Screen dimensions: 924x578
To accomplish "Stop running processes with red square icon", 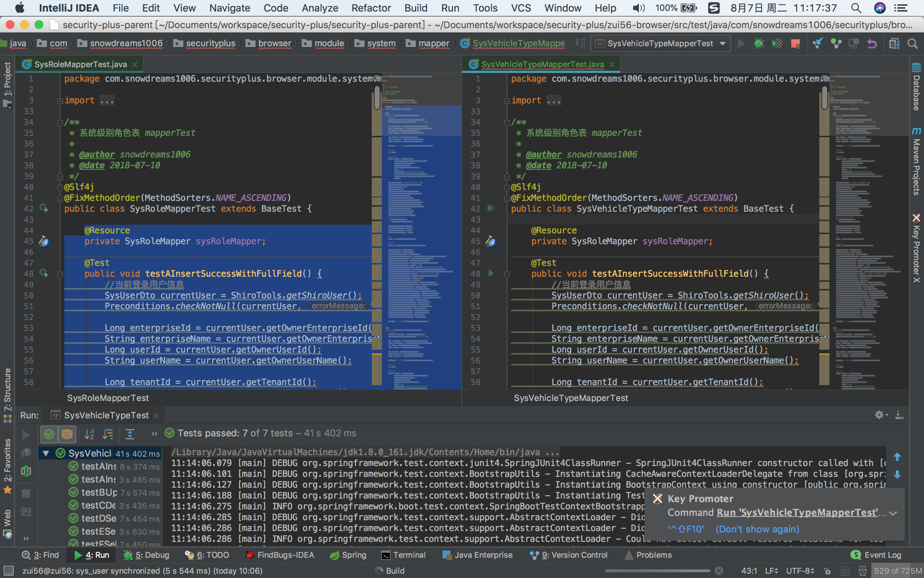I will (796, 44).
